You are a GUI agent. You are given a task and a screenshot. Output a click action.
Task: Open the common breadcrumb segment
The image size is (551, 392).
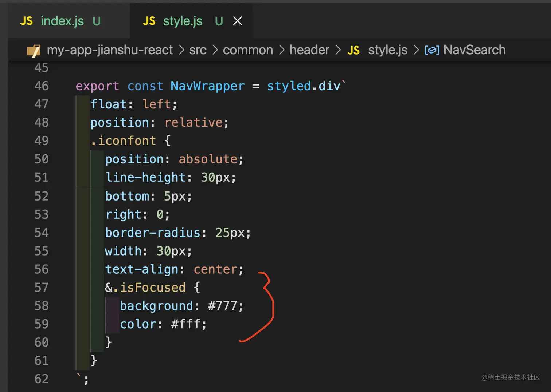248,50
